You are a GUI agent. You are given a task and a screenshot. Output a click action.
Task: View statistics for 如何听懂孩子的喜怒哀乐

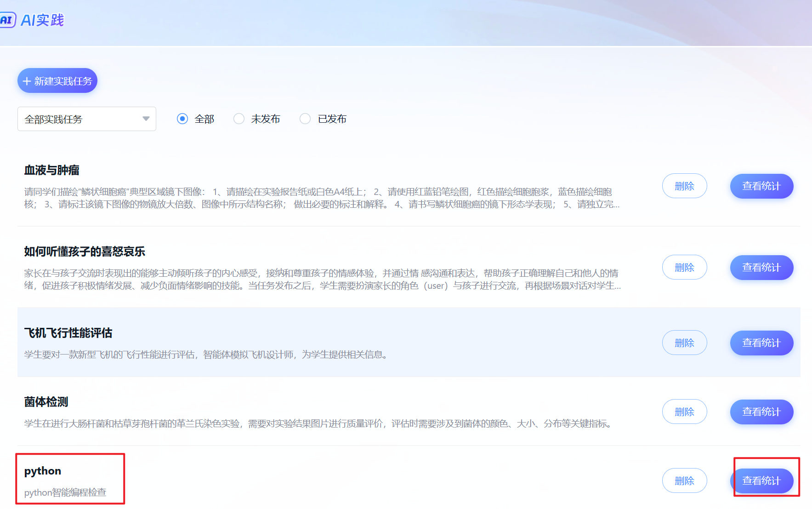pos(761,268)
